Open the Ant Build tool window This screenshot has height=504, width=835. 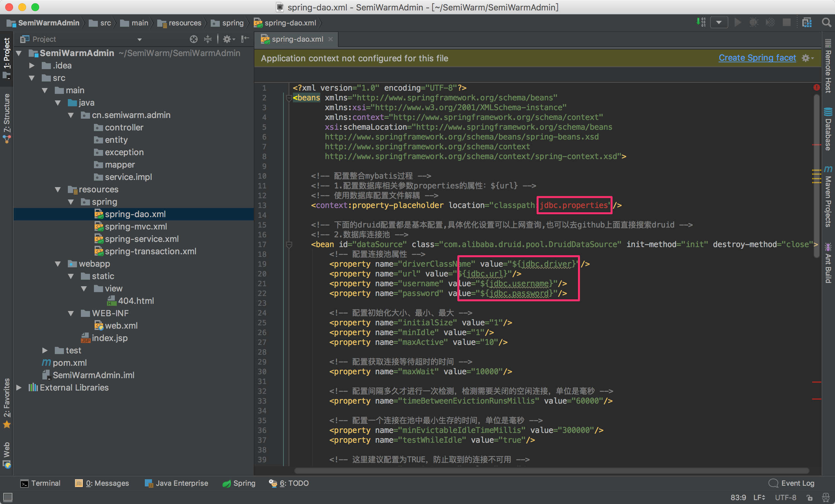828,263
